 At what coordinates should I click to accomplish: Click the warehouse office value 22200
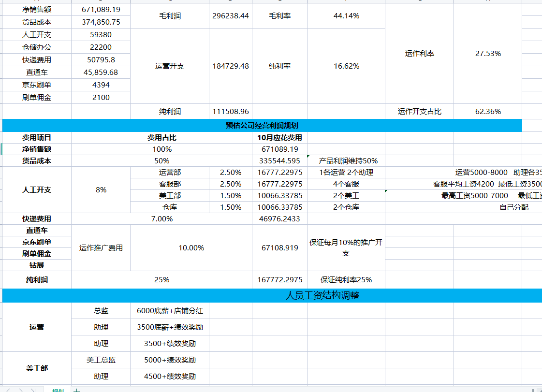(101, 47)
